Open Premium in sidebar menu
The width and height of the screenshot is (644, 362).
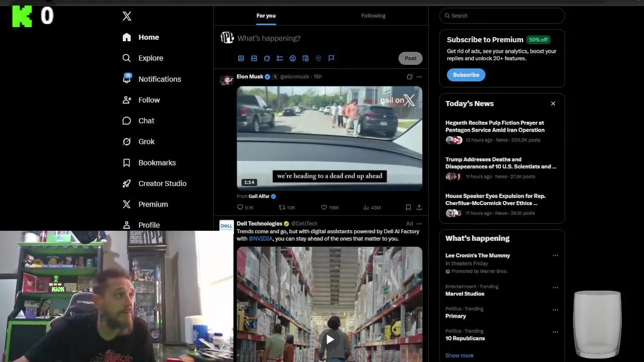pyautogui.click(x=145, y=204)
